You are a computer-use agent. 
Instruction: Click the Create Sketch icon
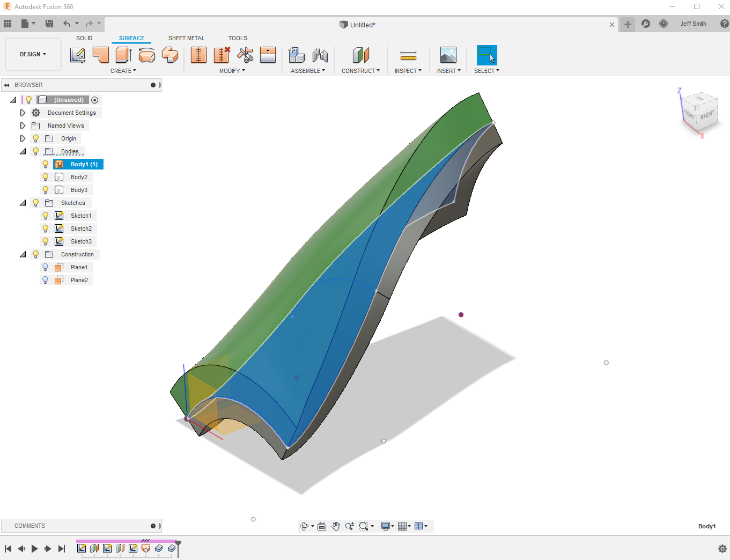click(78, 55)
